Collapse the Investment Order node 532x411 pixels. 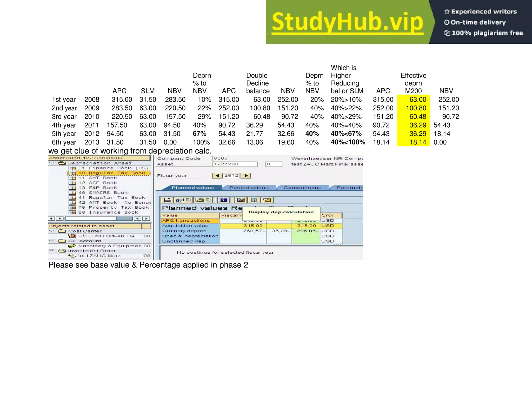click(52, 251)
